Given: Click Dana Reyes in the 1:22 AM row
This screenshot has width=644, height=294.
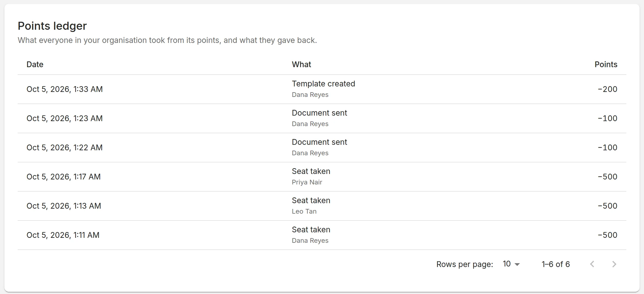Looking at the screenshot, I should [x=310, y=153].
